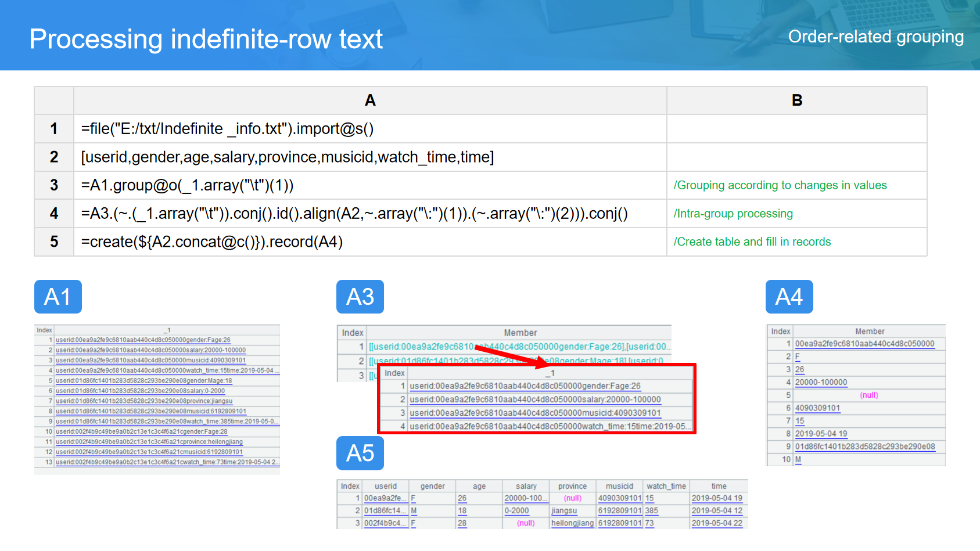Click the salary:20000-100000 row in the red-outlined popup
Screen dimensions: 980x551
534,399
